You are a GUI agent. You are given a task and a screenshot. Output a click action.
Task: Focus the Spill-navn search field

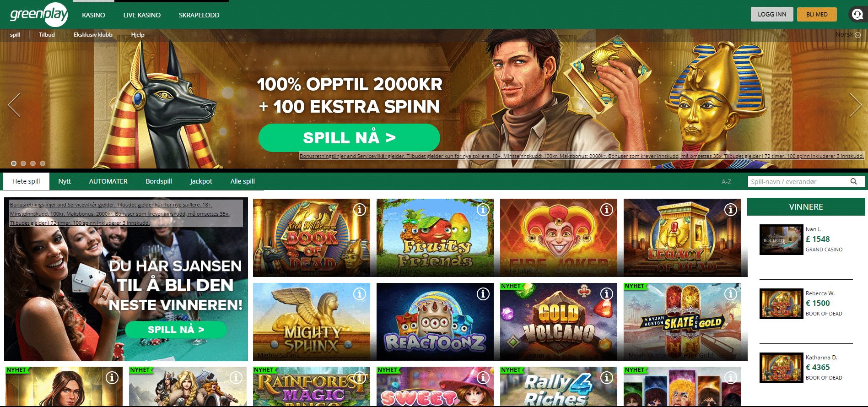[799, 182]
